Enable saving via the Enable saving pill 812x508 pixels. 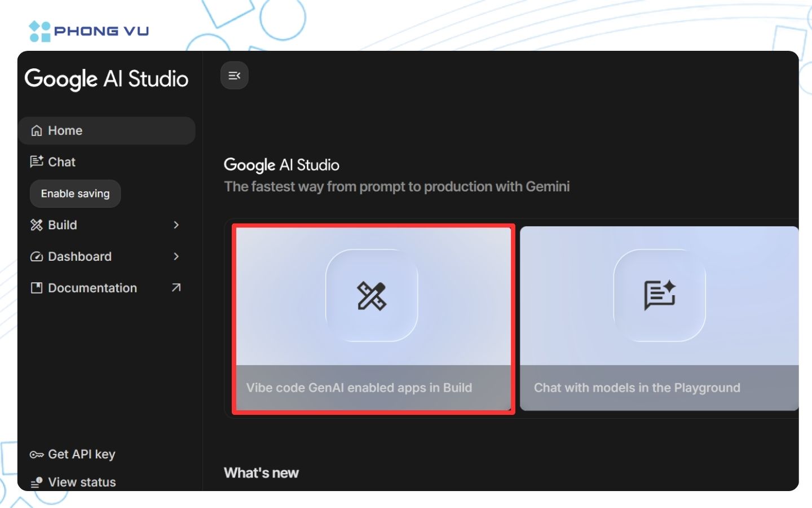75,194
